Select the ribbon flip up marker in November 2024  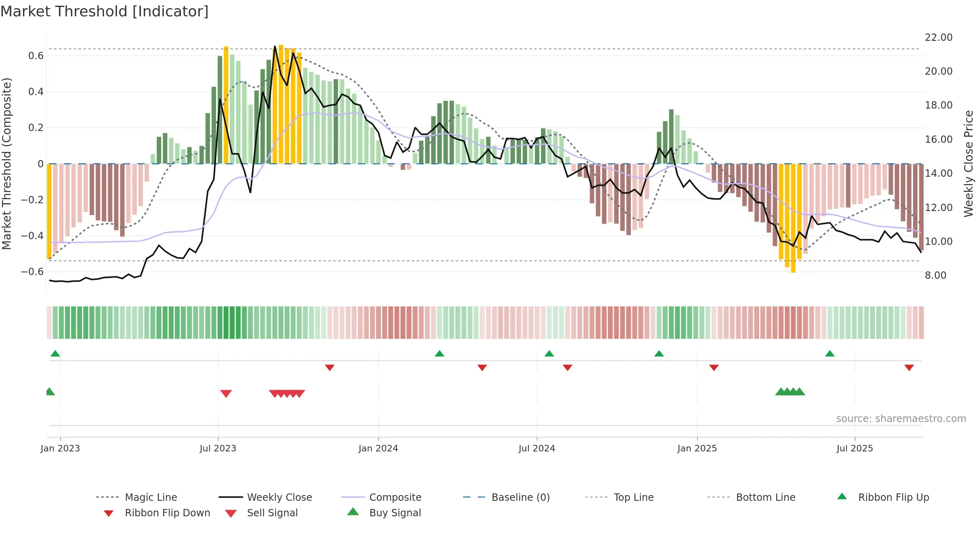pyautogui.click(x=659, y=353)
